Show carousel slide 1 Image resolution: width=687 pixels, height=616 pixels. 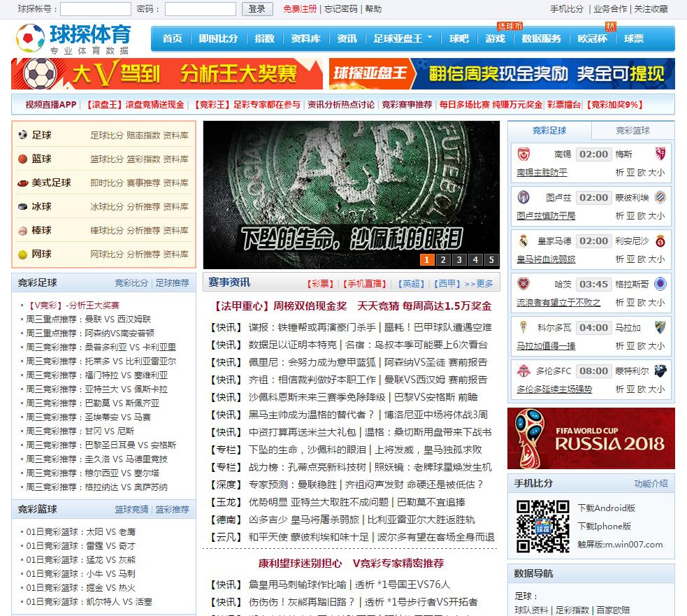(427, 259)
